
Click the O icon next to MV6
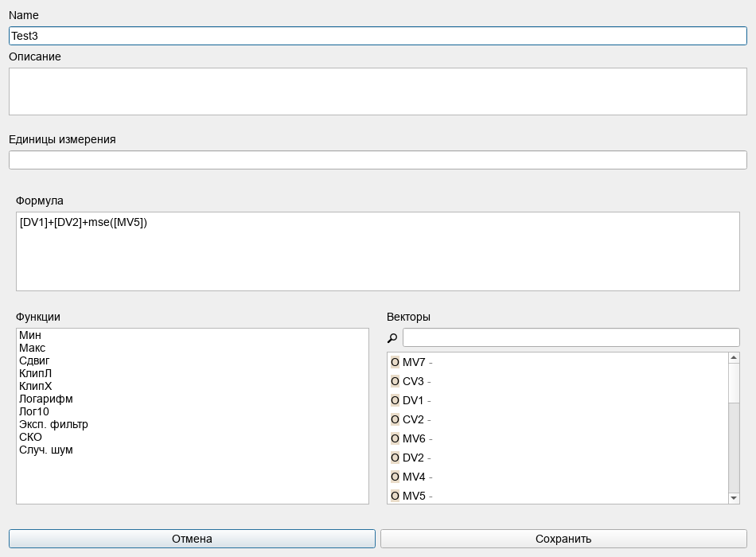point(395,438)
